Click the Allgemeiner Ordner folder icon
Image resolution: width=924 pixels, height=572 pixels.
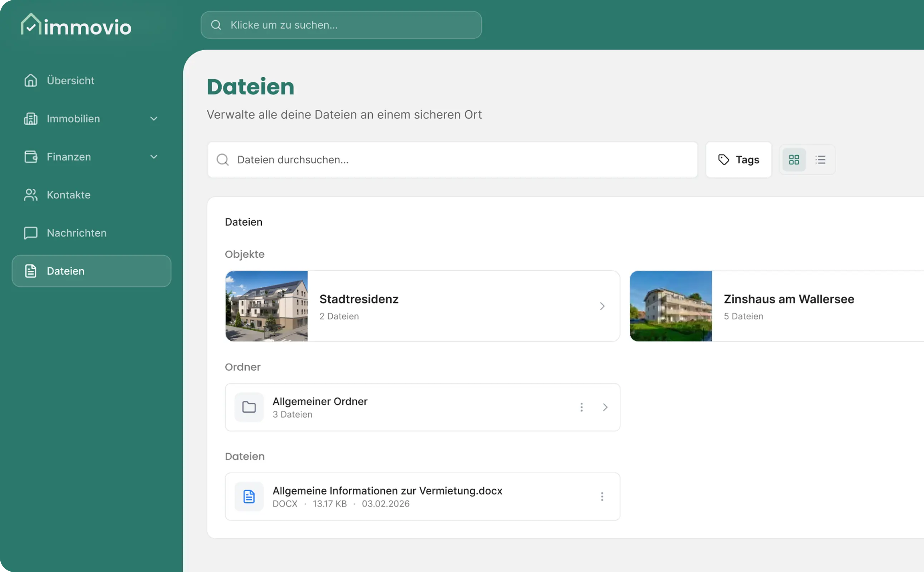[x=249, y=407]
